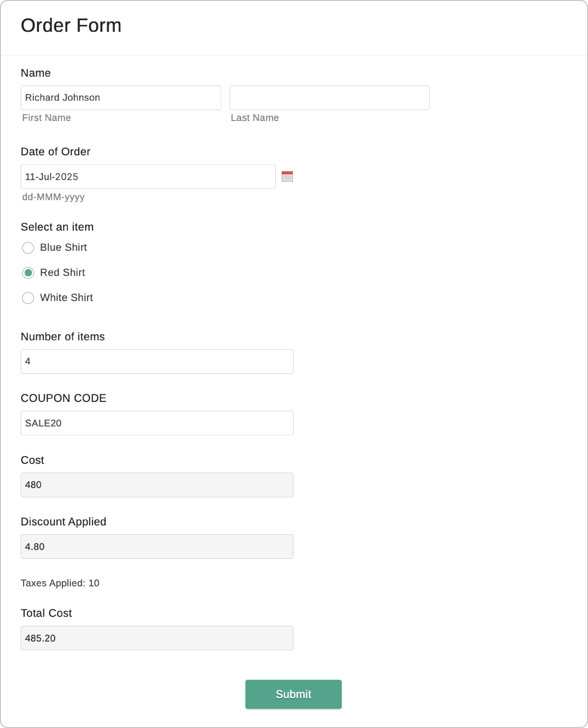
Task: Open the calendar date picker icon
Action: tap(287, 177)
